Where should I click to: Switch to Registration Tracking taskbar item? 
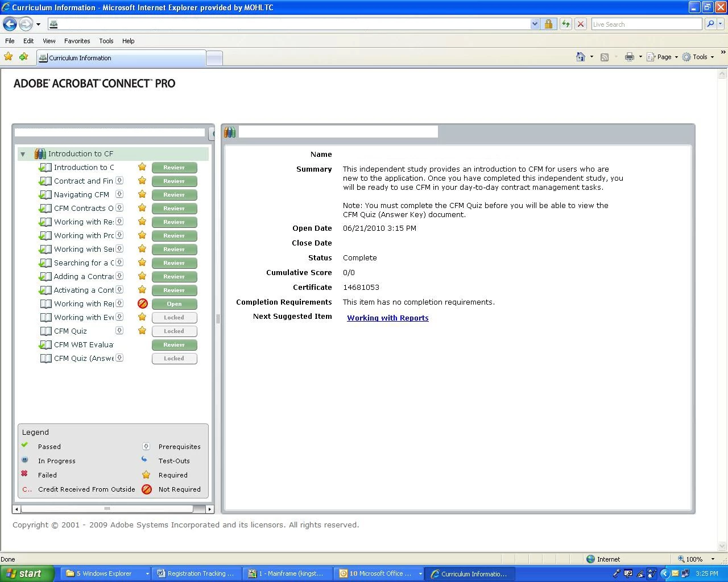197,573
